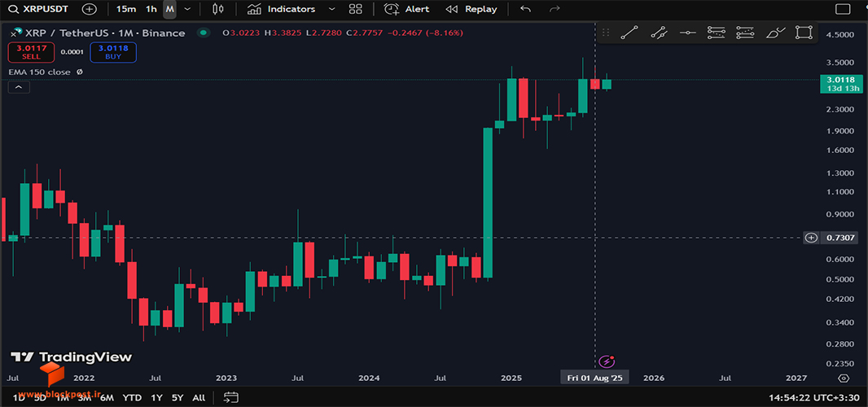The image size is (868, 407).
Task: Switch to the 15m timeframe
Action: pos(126,9)
